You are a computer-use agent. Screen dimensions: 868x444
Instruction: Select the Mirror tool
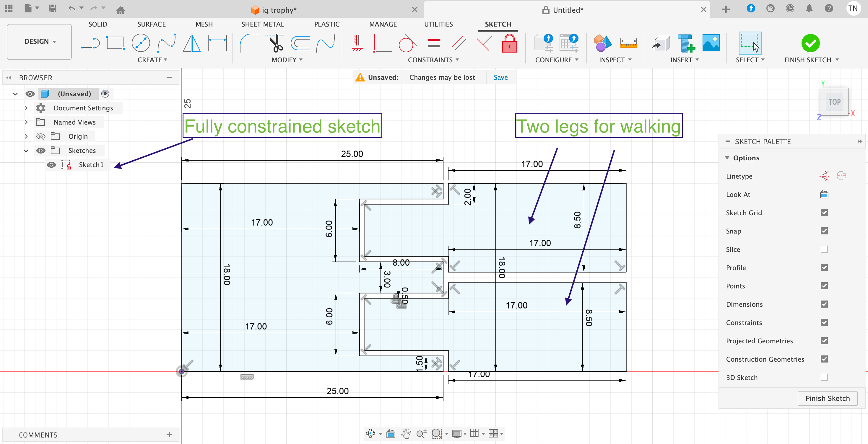point(191,43)
